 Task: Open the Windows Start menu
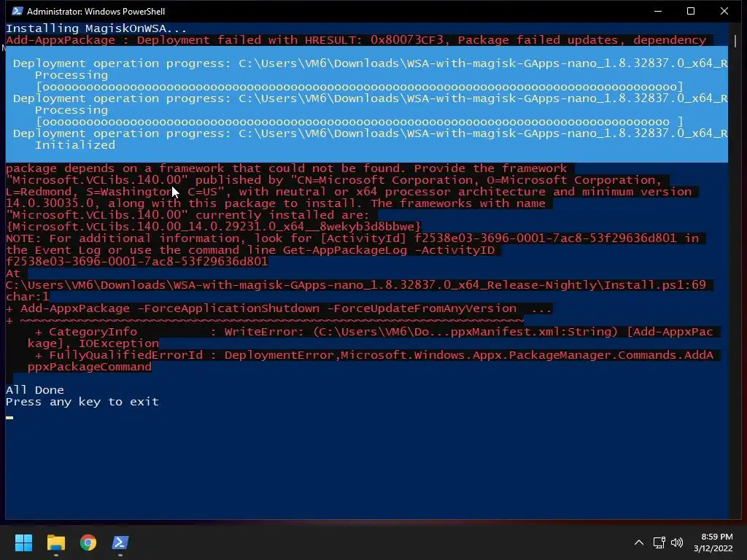coord(23,542)
